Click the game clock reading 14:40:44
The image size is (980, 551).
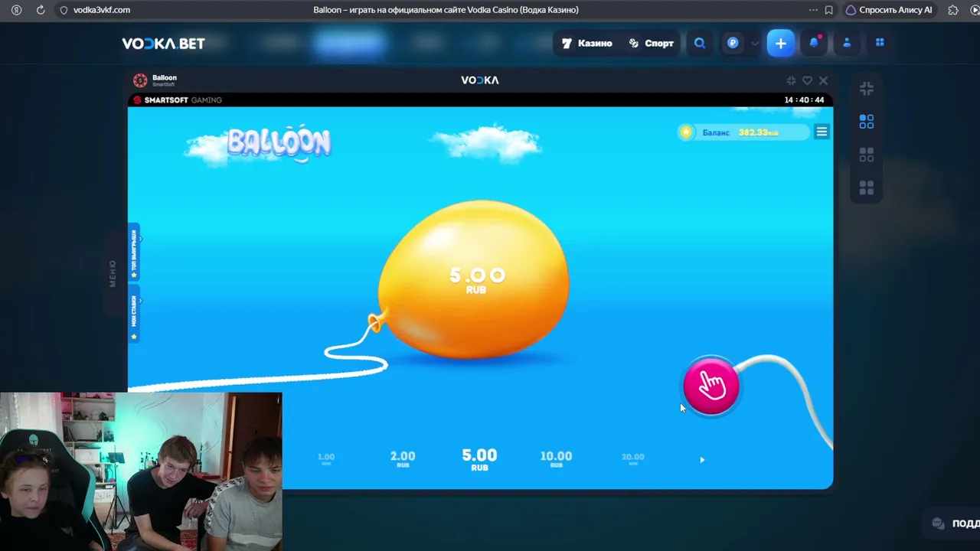[x=804, y=100]
